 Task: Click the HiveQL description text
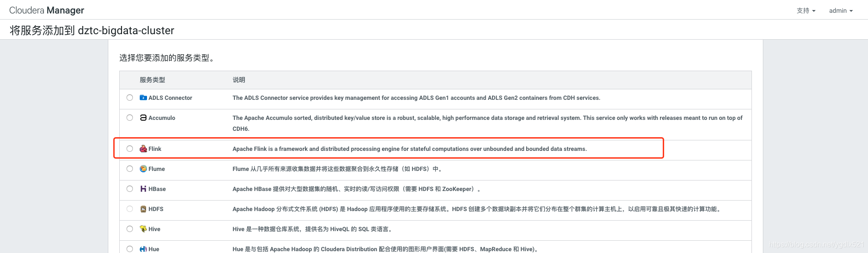[314, 229]
